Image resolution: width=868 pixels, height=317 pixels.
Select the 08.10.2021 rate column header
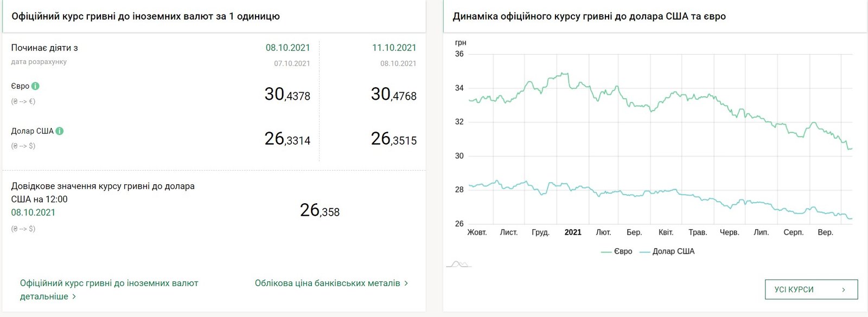[x=287, y=47]
